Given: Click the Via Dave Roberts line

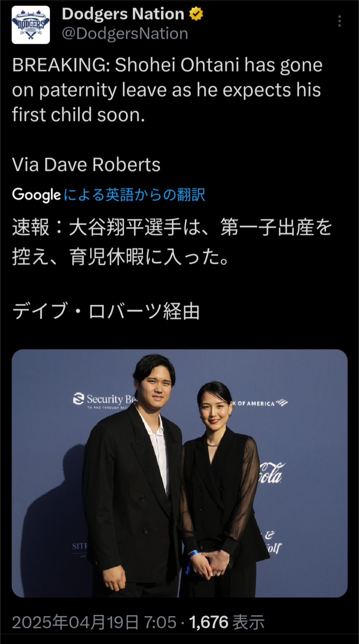Looking at the screenshot, I should point(86,165).
